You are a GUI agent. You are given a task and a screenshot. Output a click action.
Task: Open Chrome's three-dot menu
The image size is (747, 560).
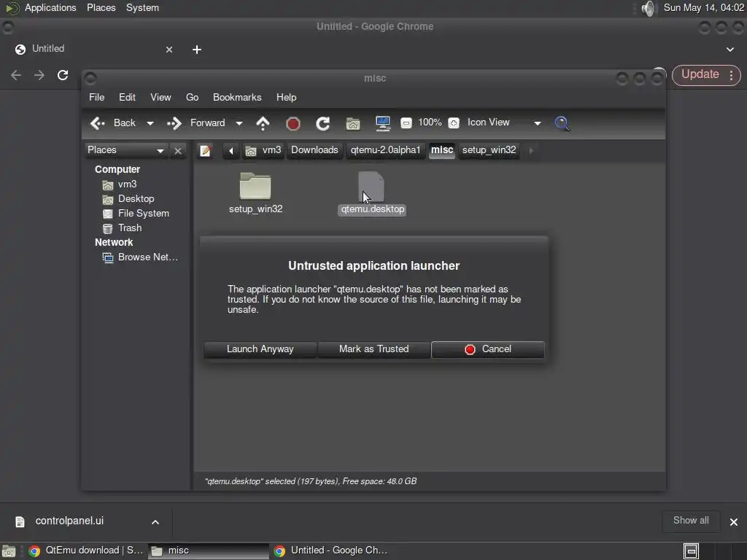tap(731, 75)
